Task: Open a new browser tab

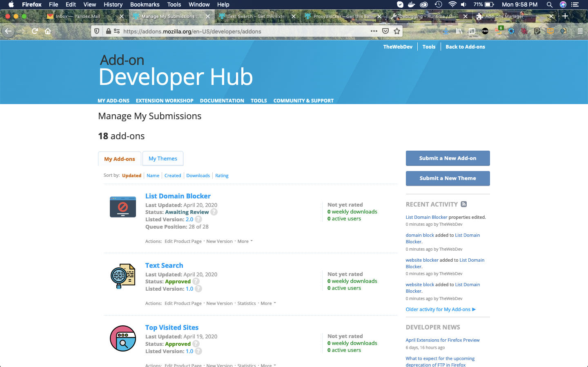Action: coord(565,16)
